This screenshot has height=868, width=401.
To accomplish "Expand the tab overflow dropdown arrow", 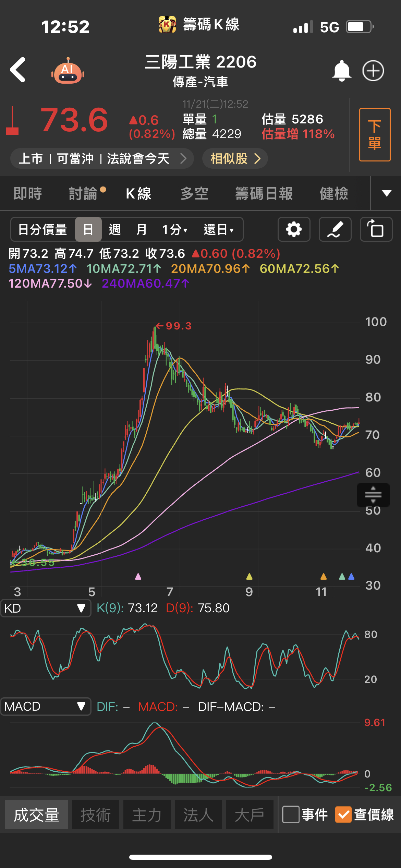I will 387,193.
